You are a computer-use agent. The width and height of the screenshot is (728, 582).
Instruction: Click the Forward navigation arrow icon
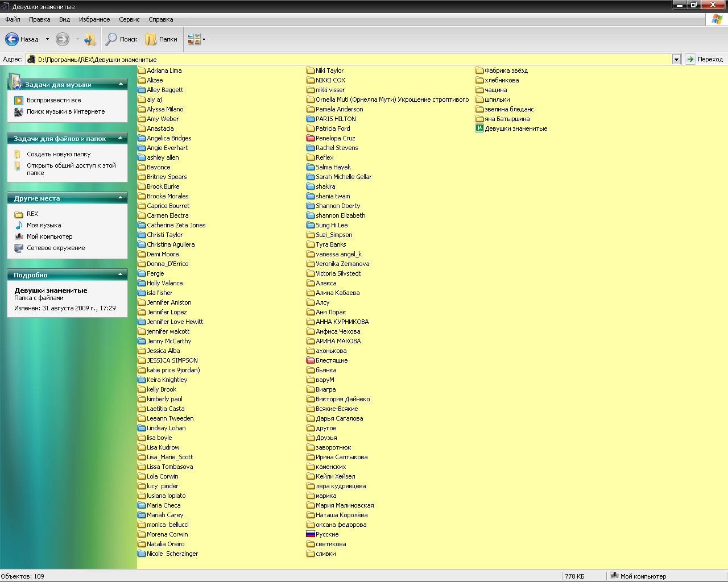63,39
